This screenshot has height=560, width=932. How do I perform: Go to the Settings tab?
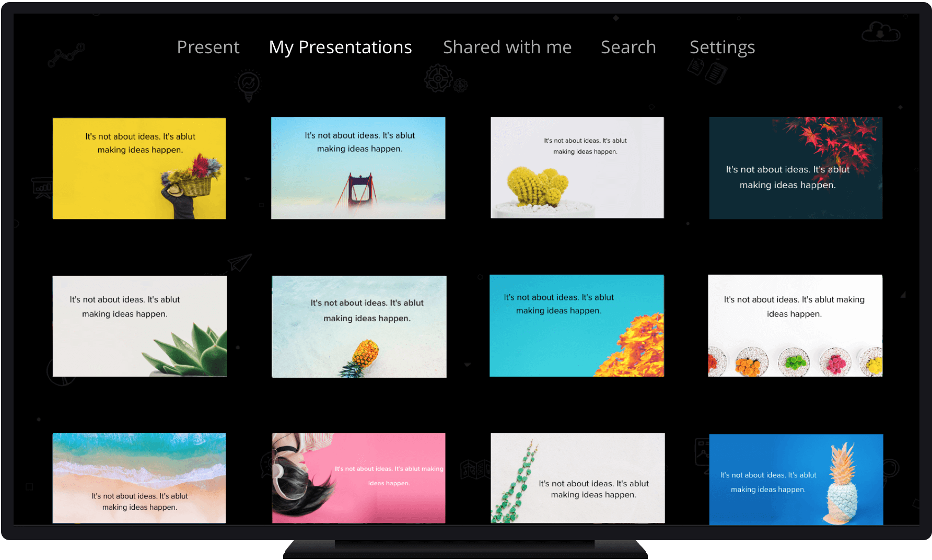(722, 48)
